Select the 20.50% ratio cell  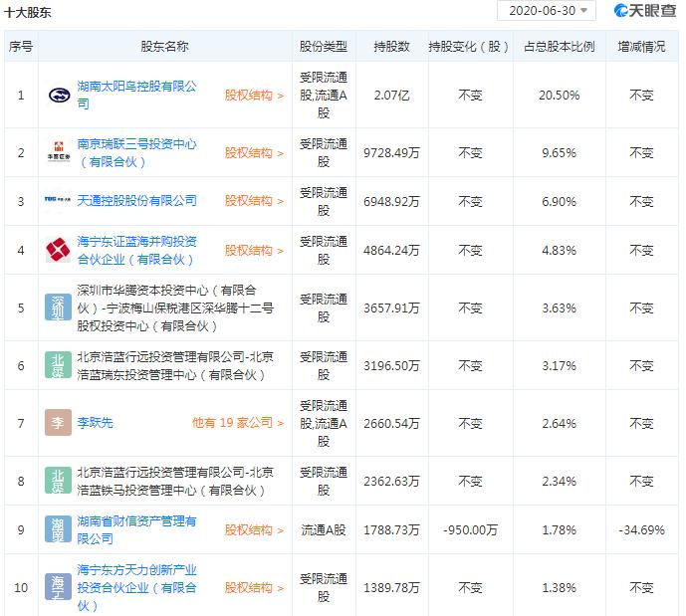560,96
